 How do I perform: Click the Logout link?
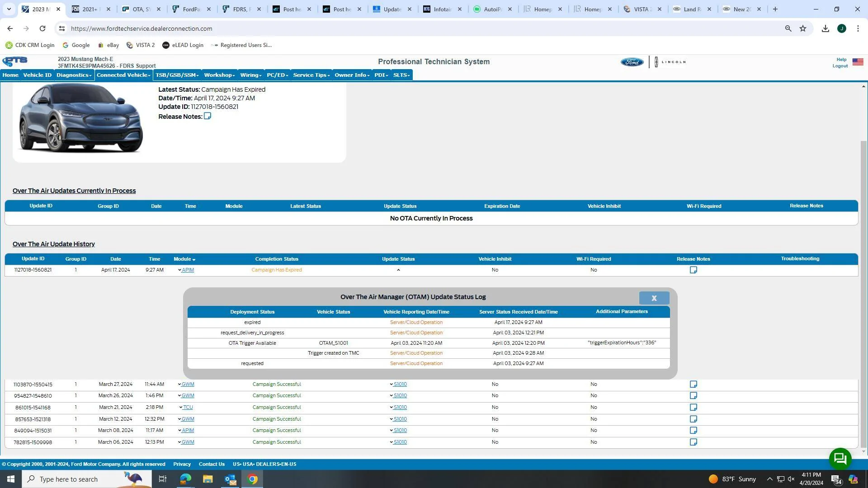840,66
